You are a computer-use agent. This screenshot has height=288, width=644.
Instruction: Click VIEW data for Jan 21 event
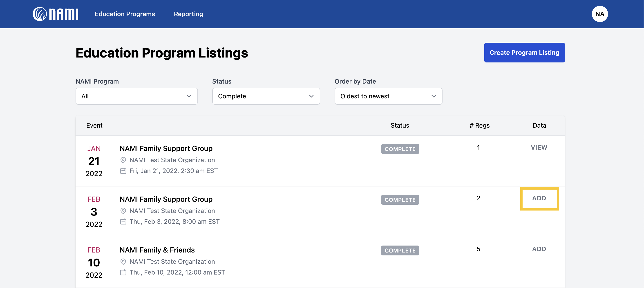tap(539, 147)
